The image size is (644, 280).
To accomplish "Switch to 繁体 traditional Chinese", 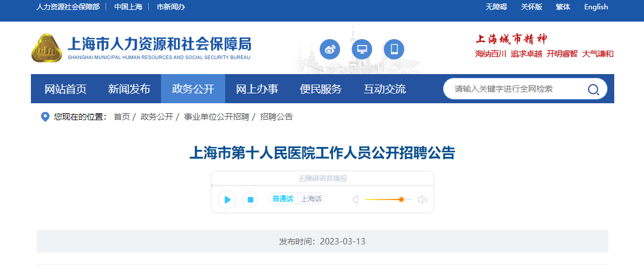I will pyautogui.click(x=563, y=7).
